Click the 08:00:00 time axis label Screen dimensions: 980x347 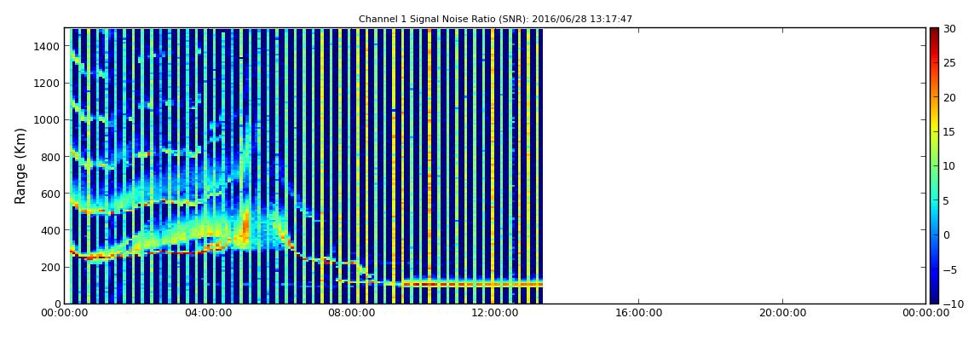pyautogui.click(x=352, y=314)
